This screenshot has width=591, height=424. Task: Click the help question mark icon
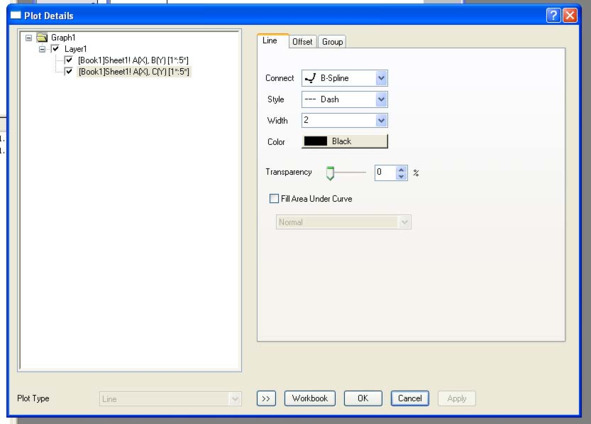pos(553,15)
